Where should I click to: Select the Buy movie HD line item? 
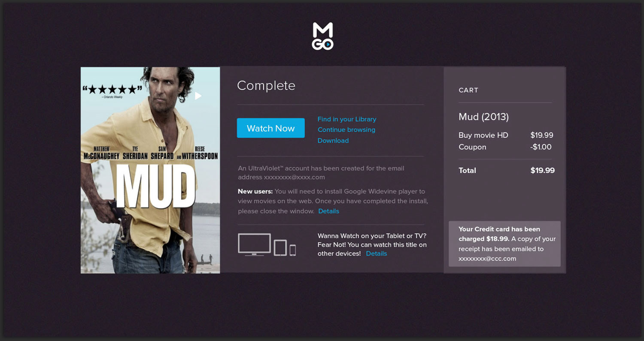coord(483,135)
